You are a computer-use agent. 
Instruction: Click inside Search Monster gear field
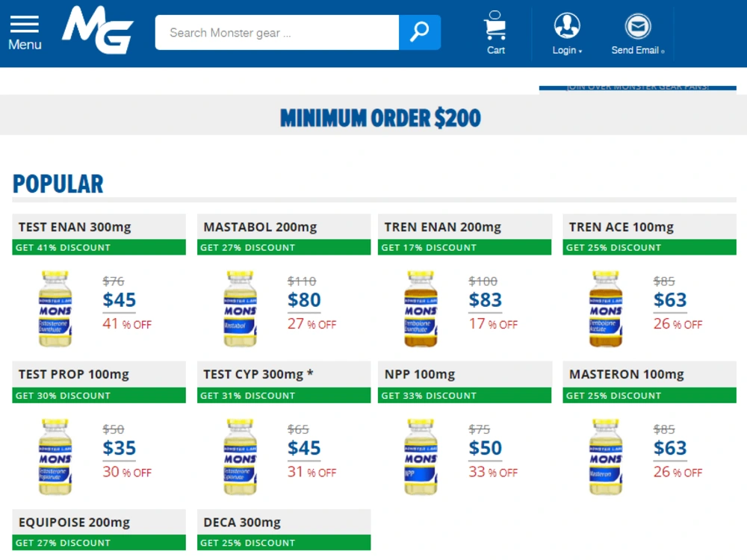tap(277, 32)
